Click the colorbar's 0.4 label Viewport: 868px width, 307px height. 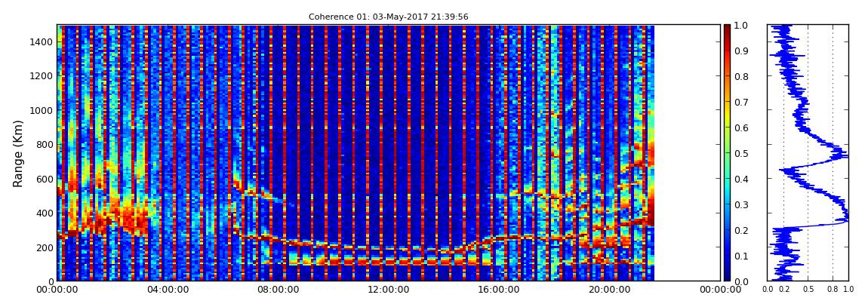point(743,180)
